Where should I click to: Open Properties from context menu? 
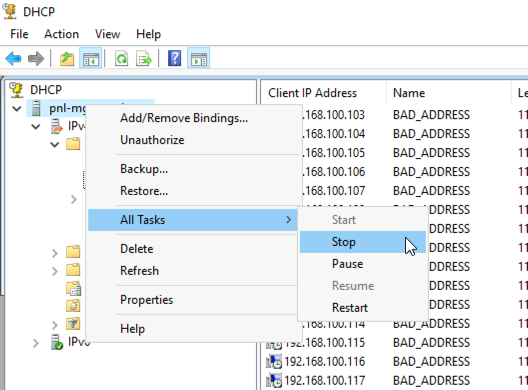[x=194, y=299]
